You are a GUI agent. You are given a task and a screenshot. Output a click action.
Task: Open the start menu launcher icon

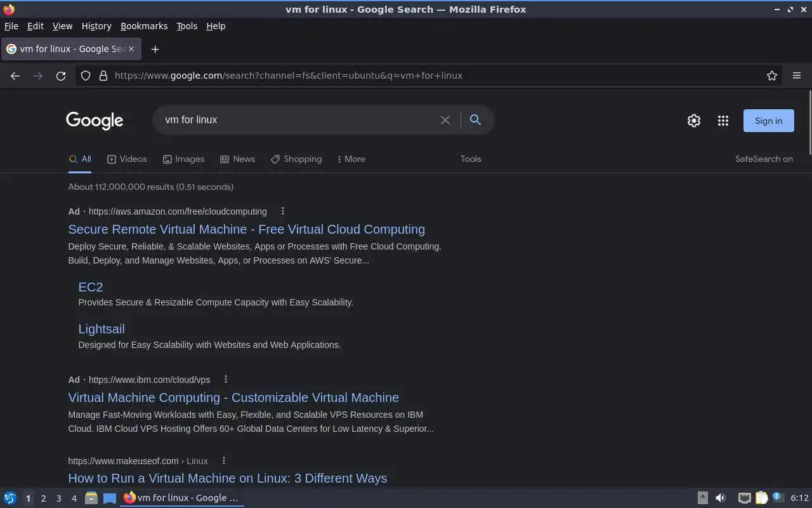click(x=10, y=498)
